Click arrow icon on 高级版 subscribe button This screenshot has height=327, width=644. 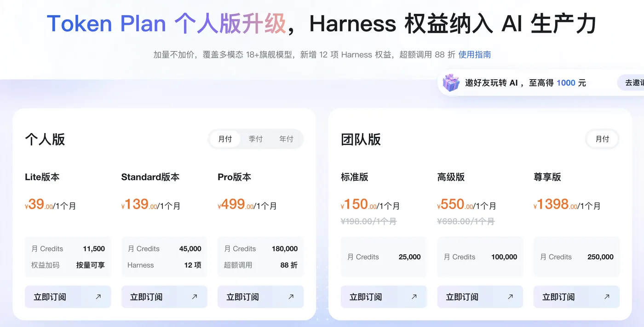point(510,297)
